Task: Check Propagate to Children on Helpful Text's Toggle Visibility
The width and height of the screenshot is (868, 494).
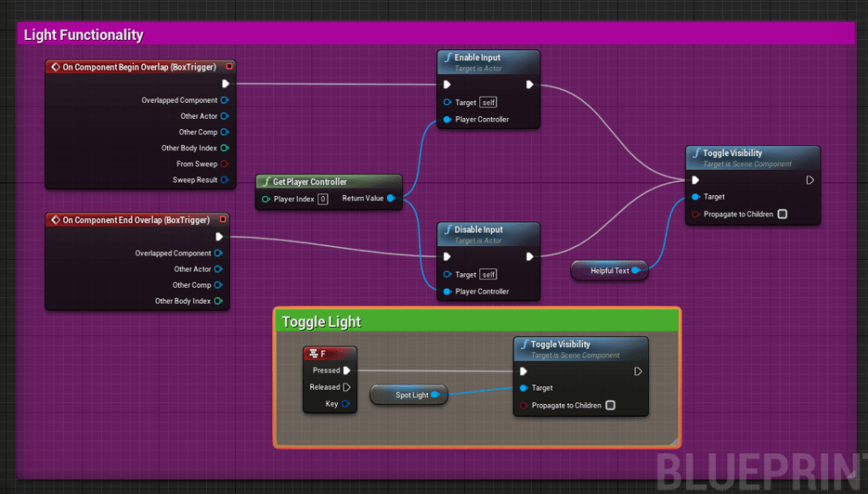Action: coord(782,214)
